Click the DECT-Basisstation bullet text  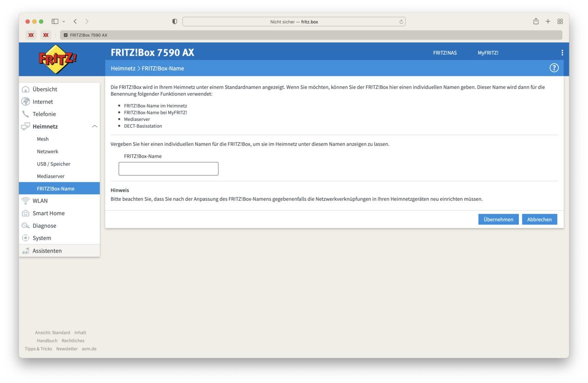(x=143, y=126)
